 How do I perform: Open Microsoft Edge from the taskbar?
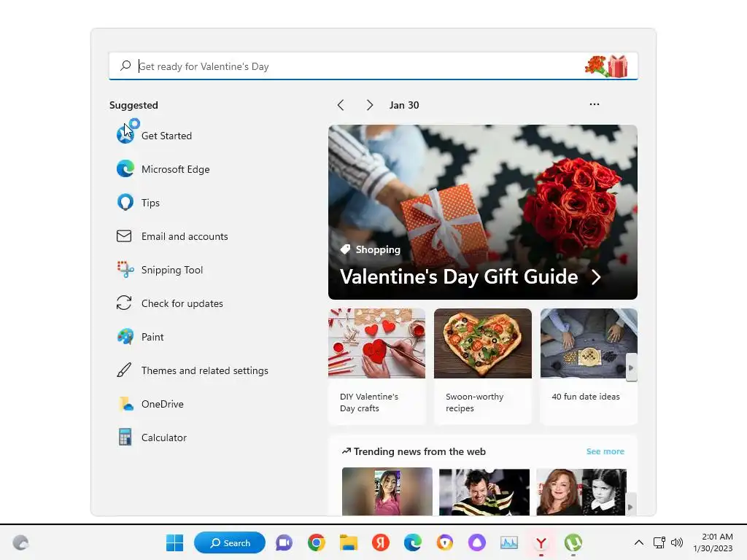[413, 542]
